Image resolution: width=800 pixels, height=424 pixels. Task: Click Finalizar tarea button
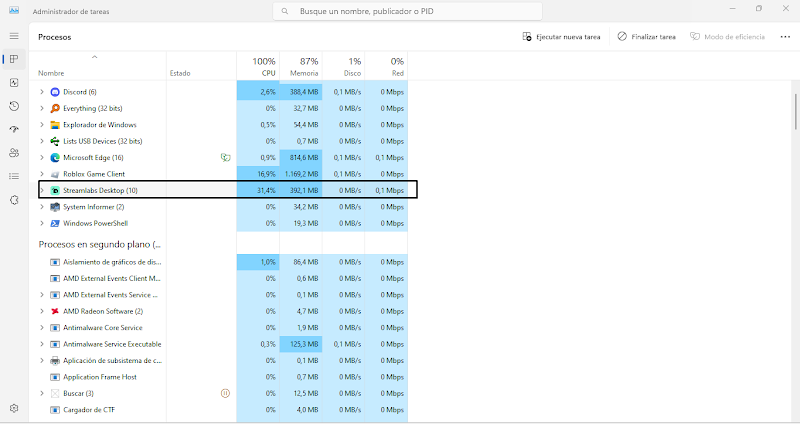point(646,37)
